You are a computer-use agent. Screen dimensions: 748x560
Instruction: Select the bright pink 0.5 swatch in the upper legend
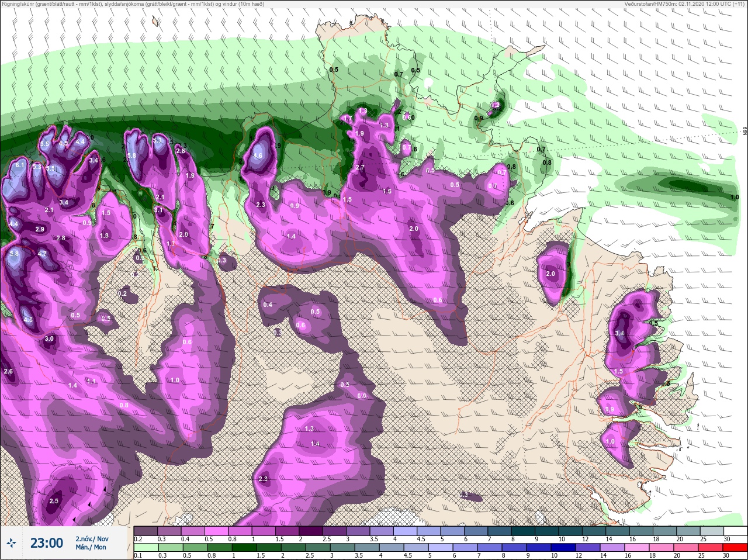pos(216,531)
